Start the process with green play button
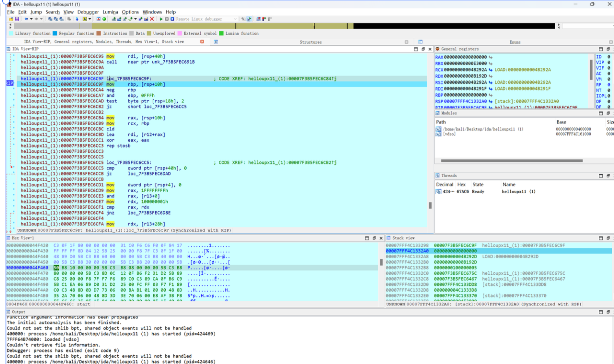 [x=161, y=19]
